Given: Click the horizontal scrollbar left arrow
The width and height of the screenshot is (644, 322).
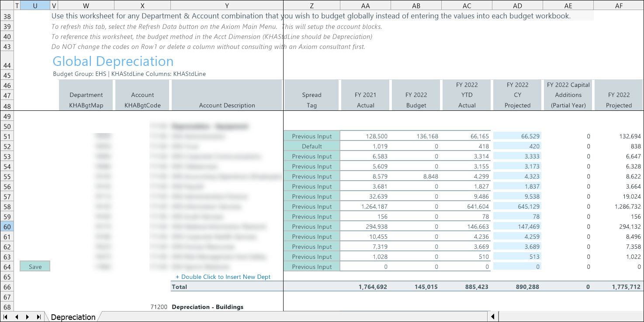Looking at the screenshot, I should pos(493,317).
